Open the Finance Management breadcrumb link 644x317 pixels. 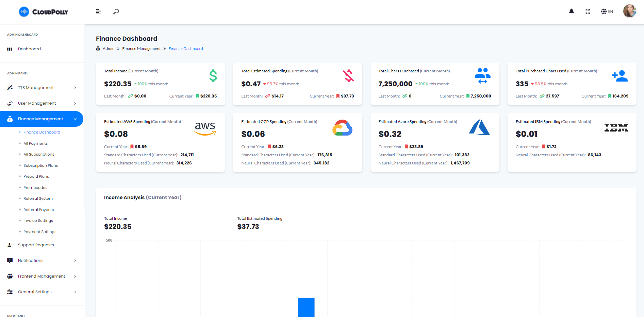141,48
